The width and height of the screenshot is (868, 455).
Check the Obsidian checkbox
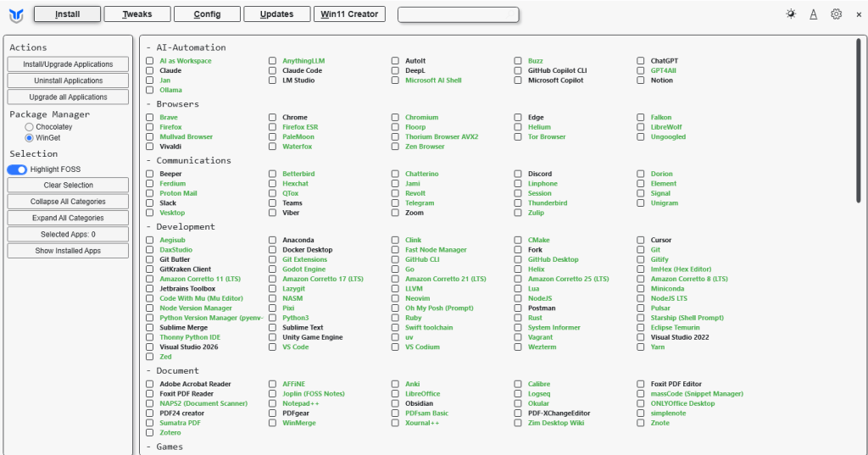[395, 403]
